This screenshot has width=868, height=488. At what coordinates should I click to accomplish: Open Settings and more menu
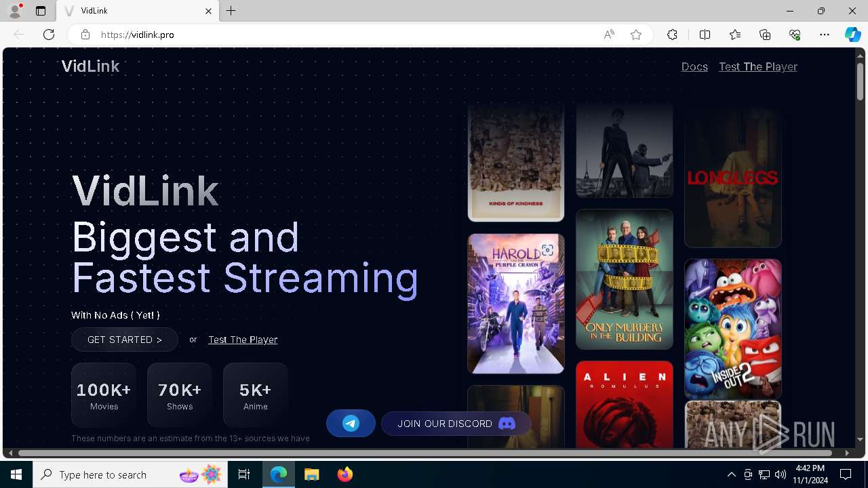[825, 35]
